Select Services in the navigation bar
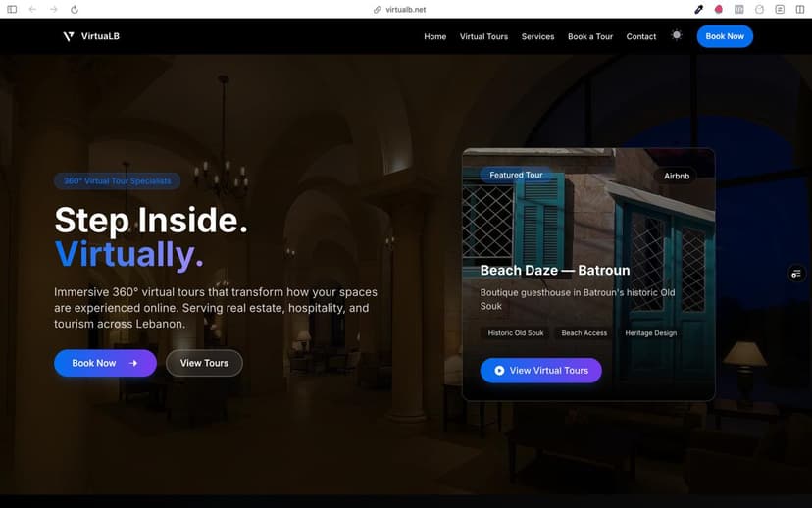Image resolution: width=812 pixels, height=508 pixels. pyautogui.click(x=537, y=36)
